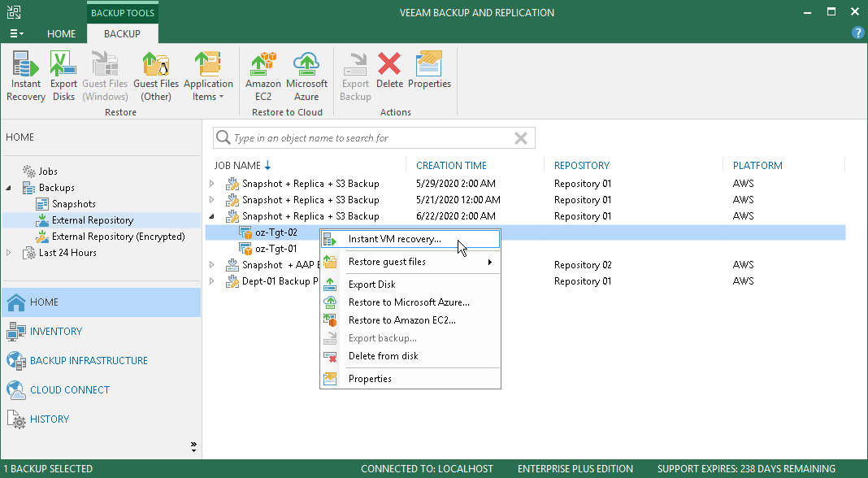Choose Properties in the context menu
The image size is (868, 478).
click(x=410, y=379)
